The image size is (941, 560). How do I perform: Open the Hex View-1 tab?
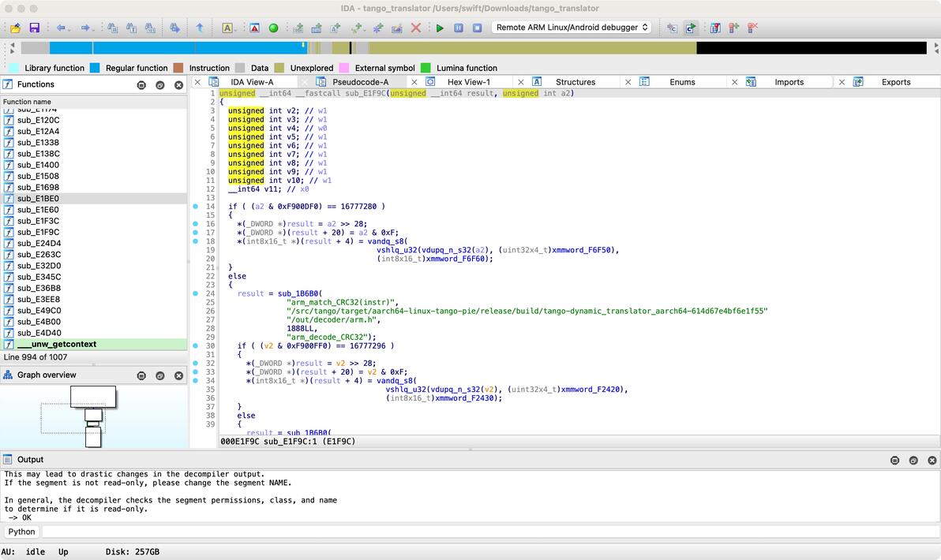tap(468, 82)
